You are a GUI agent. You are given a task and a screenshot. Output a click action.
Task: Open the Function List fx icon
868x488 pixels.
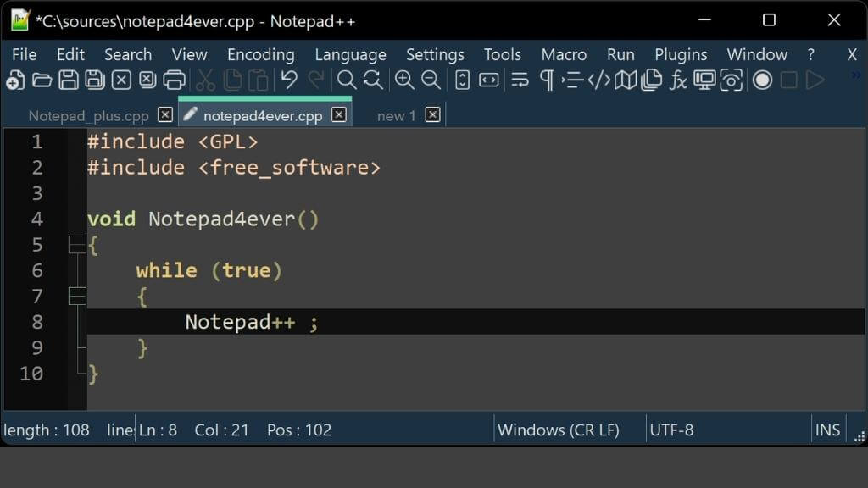tap(678, 80)
